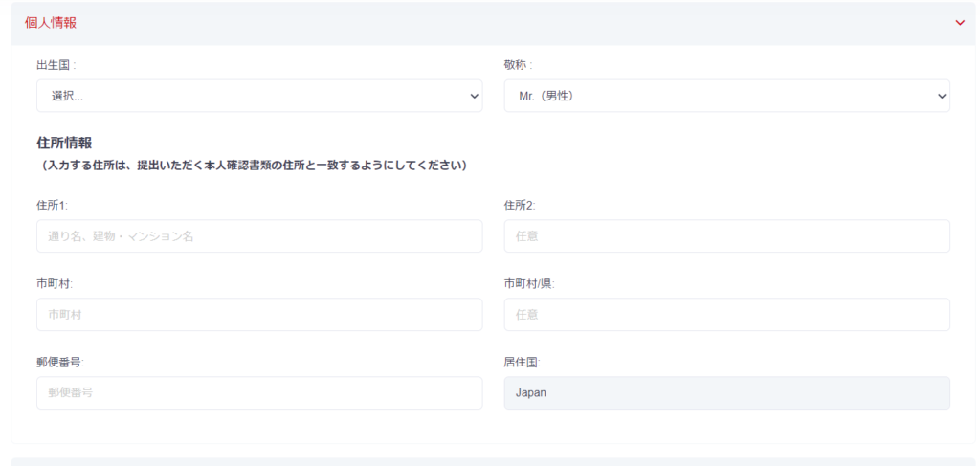Screen dimensions: 980x466
Task: Click into the 市町村 city input
Action: (259, 314)
